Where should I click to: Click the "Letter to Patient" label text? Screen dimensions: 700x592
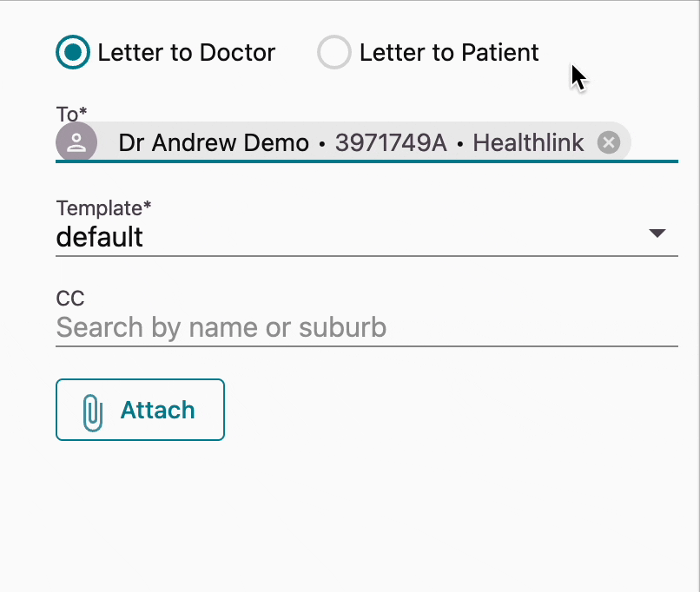[448, 53]
